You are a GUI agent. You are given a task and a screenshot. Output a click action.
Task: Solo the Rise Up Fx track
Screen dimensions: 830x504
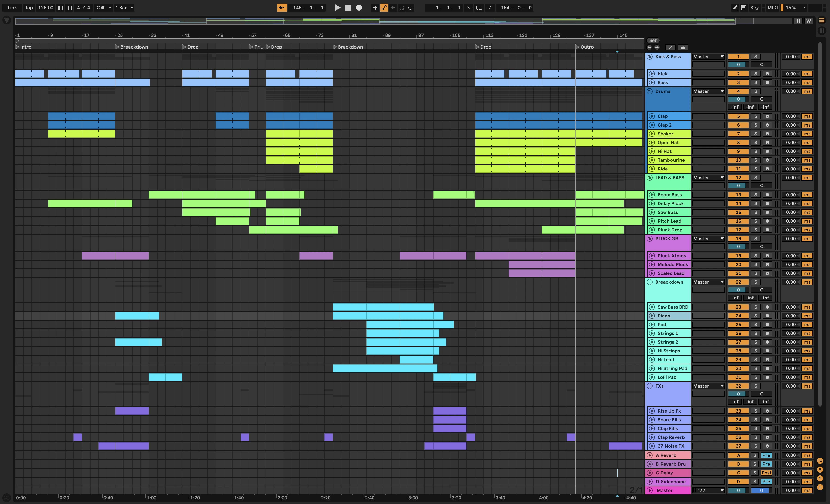(x=756, y=411)
